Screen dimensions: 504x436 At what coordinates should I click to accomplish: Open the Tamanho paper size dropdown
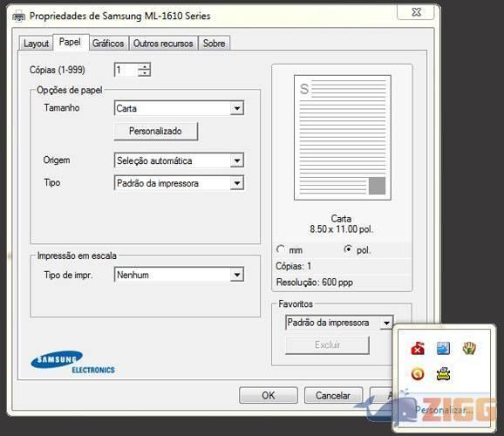[x=237, y=108]
